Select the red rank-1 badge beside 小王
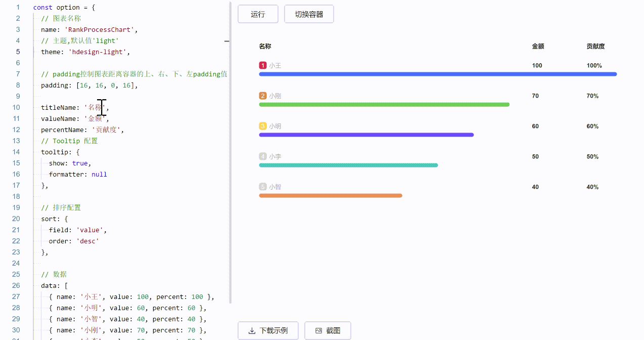644x340 pixels. pos(262,65)
